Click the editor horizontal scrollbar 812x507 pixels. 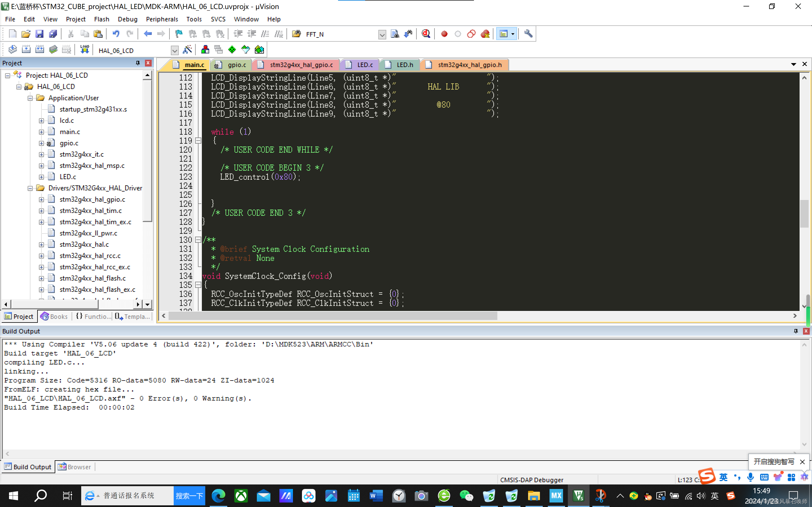tap(332, 316)
